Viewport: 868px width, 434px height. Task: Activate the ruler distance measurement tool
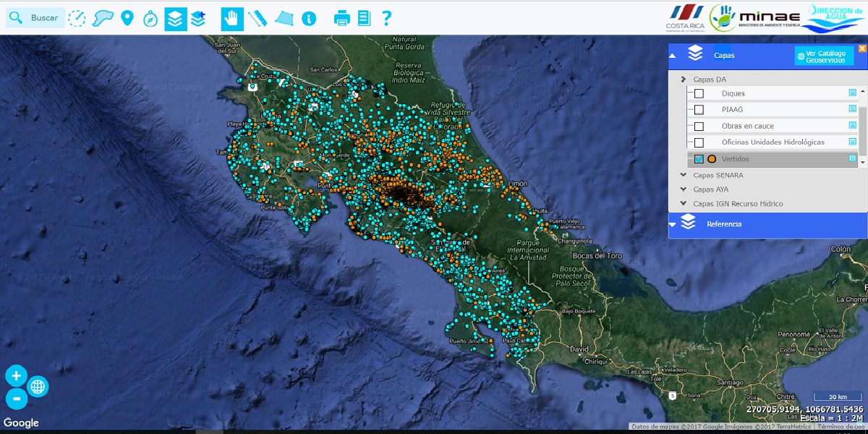258,18
